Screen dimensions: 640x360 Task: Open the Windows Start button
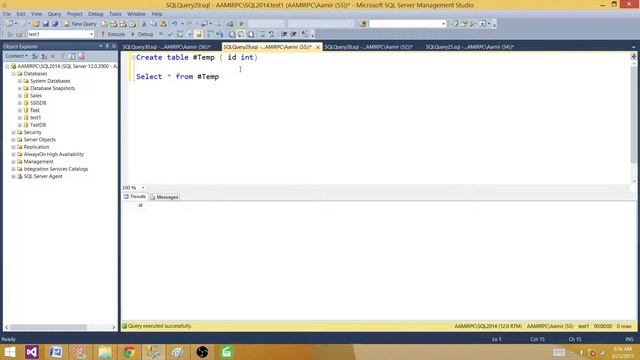(x=9, y=352)
